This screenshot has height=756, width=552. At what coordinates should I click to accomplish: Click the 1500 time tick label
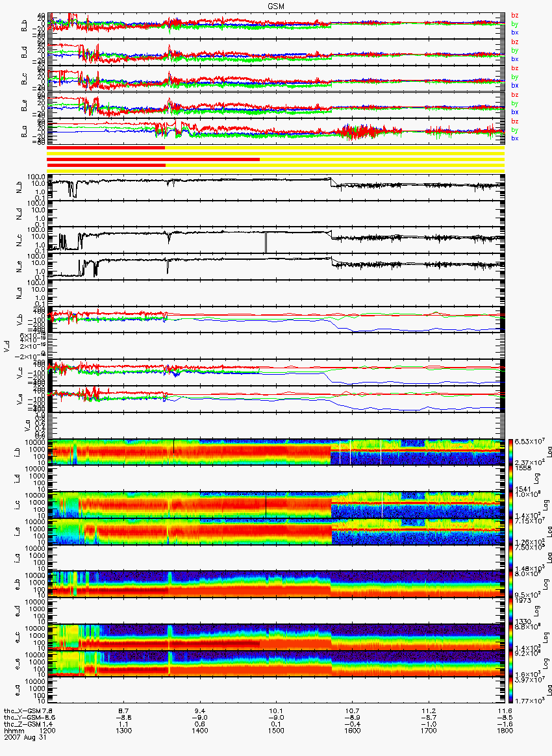point(276,731)
